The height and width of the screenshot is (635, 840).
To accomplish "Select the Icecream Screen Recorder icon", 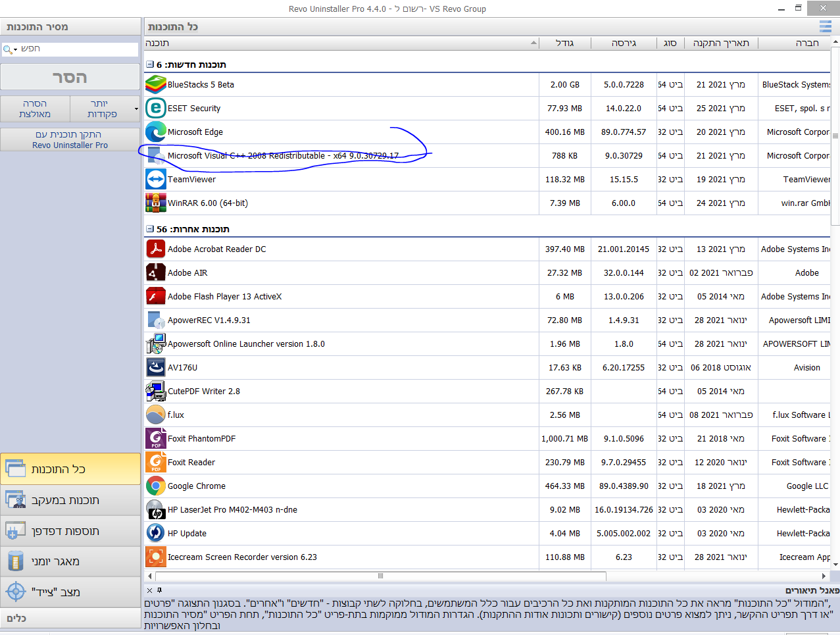I will (x=156, y=557).
